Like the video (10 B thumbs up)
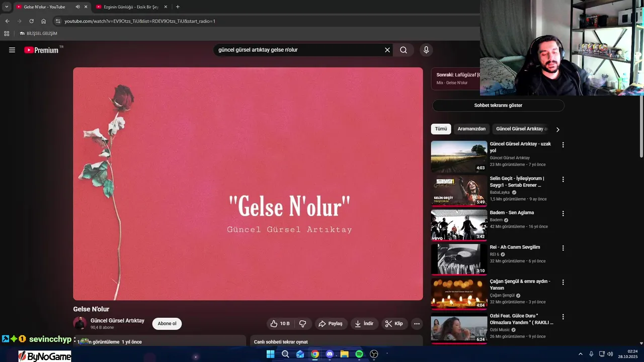The width and height of the screenshot is (644, 362). click(x=280, y=324)
